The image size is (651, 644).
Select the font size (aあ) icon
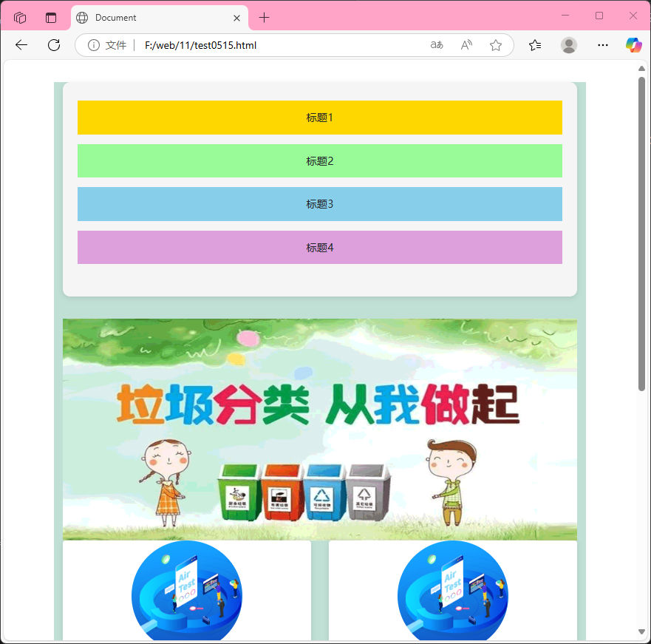(436, 45)
